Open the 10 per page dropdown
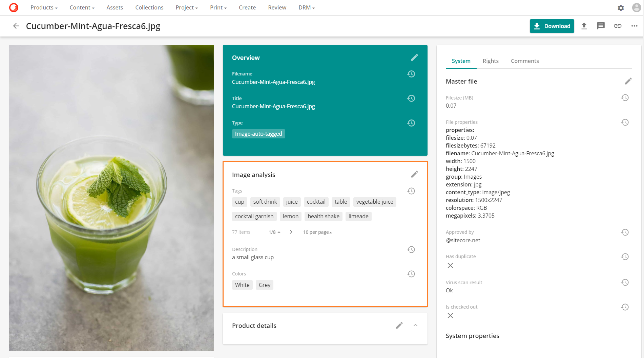Screen dimensions: 644x358 pyautogui.click(x=317, y=232)
